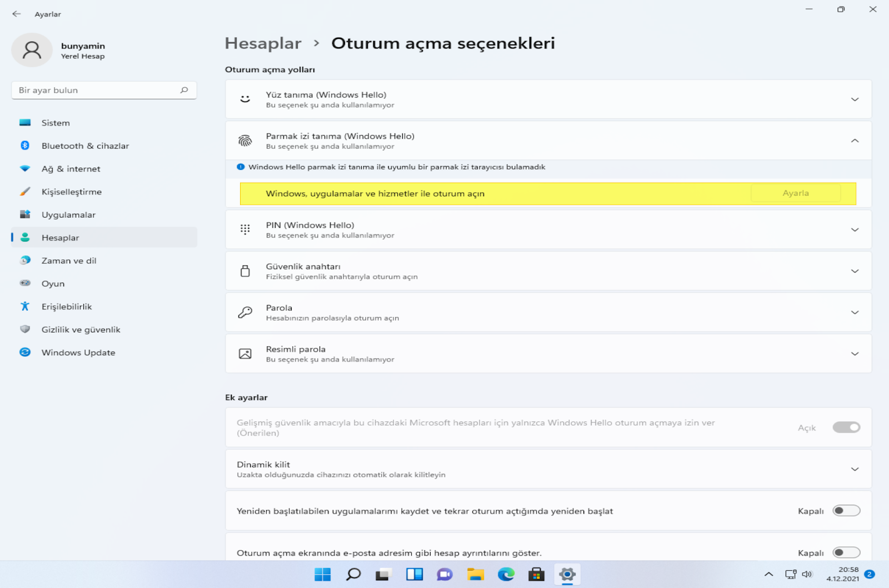
Task: Show hidden tray icons arrow
Action: (768, 574)
